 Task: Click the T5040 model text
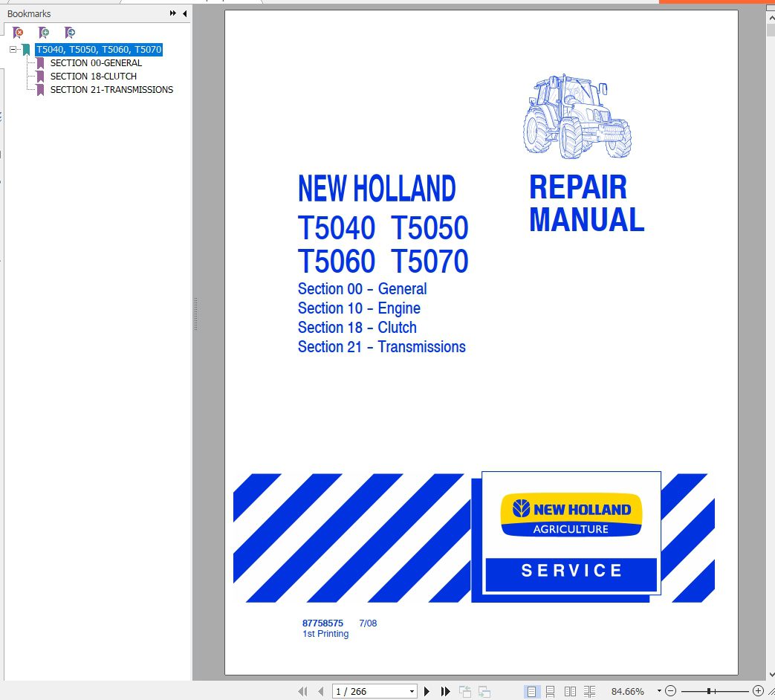336,228
